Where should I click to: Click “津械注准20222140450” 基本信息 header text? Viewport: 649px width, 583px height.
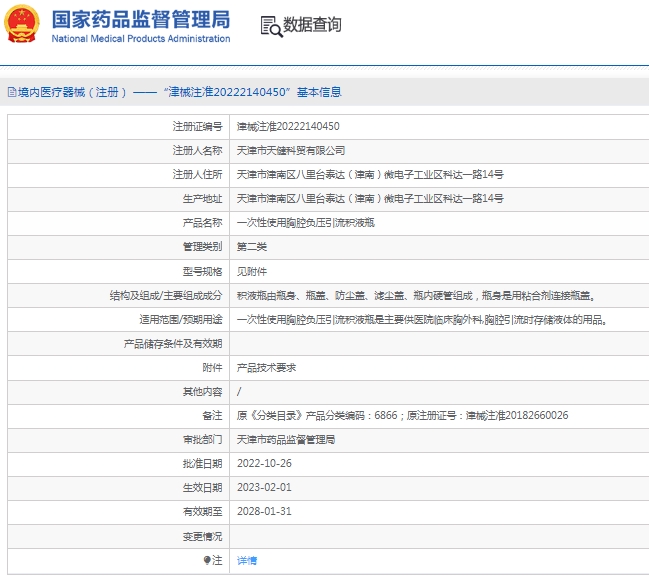click(252, 92)
